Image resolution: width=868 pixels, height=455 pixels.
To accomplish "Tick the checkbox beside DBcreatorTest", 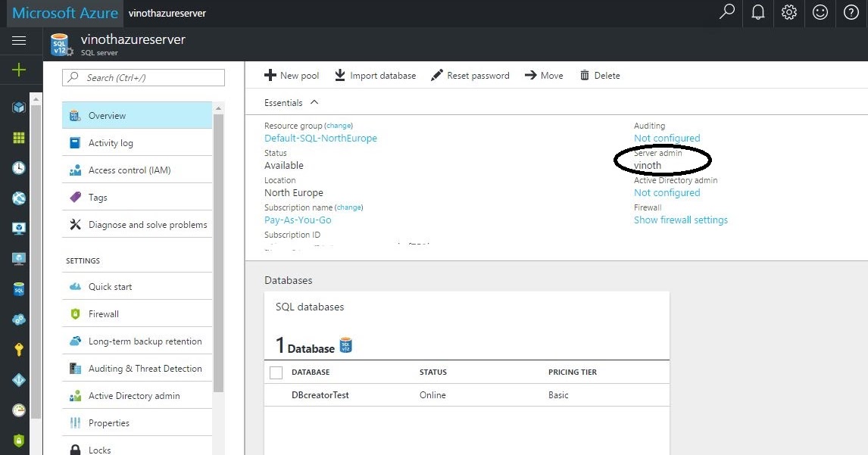I will [276, 394].
